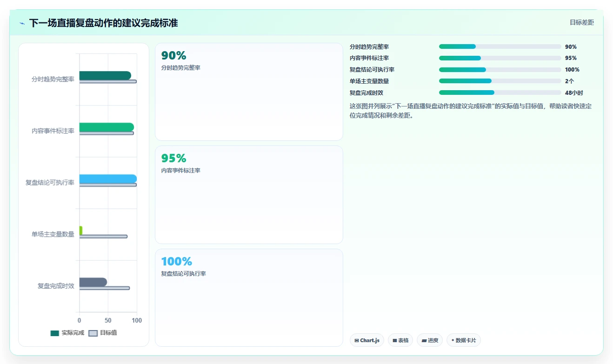This screenshot has height=364, width=613.
Task: Click the x-axis tick label 100
Action: (x=137, y=320)
